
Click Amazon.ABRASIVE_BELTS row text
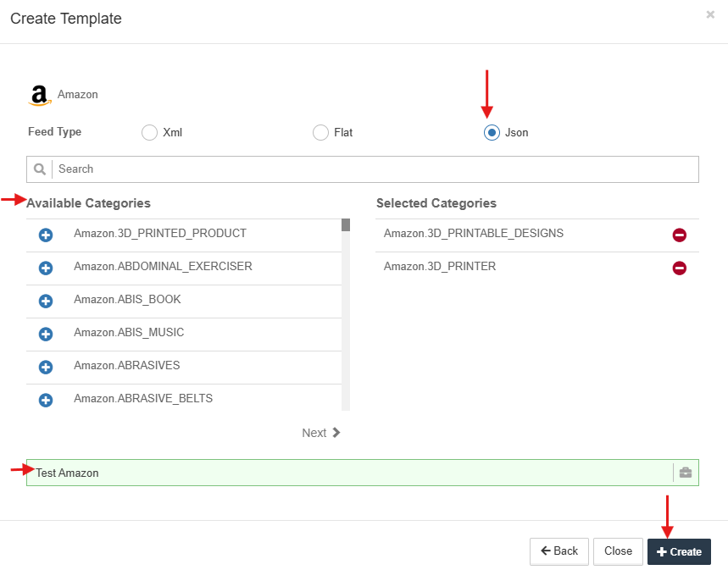(143, 398)
